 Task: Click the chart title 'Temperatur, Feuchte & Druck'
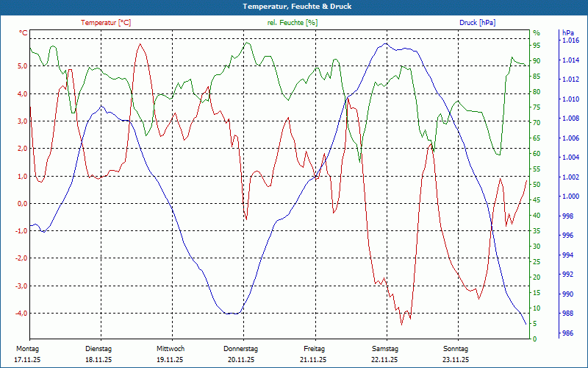(x=297, y=7)
